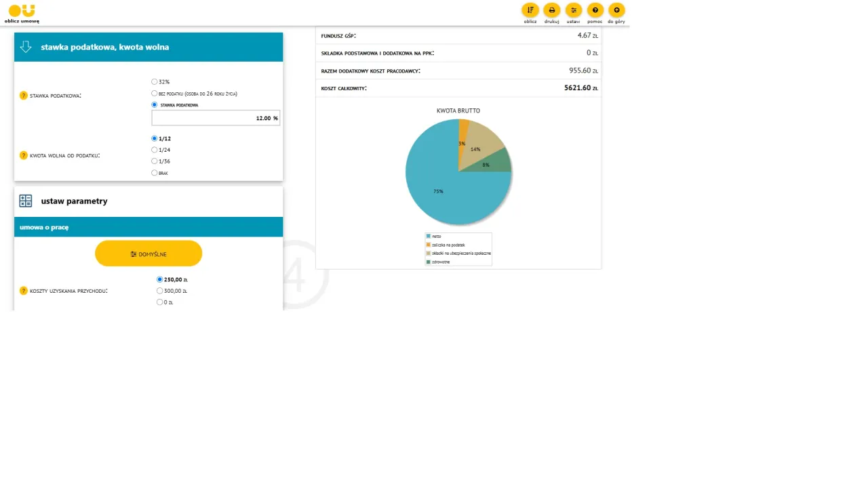Open the pomoc help icon
Viewport: 868px width, 488px height.
tap(595, 10)
